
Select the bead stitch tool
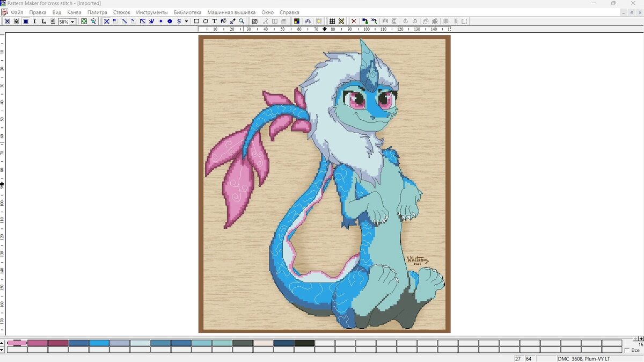170,21
